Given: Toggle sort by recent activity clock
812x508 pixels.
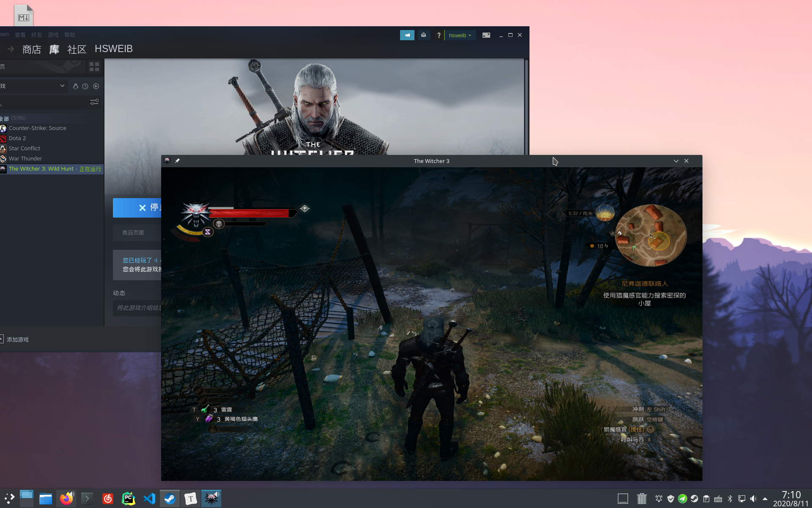Looking at the screenshot, I should click(x=85, y=86).
